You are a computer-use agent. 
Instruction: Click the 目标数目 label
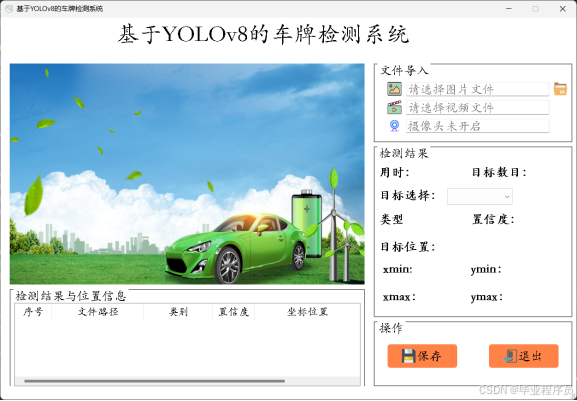[x=499, y=173]
